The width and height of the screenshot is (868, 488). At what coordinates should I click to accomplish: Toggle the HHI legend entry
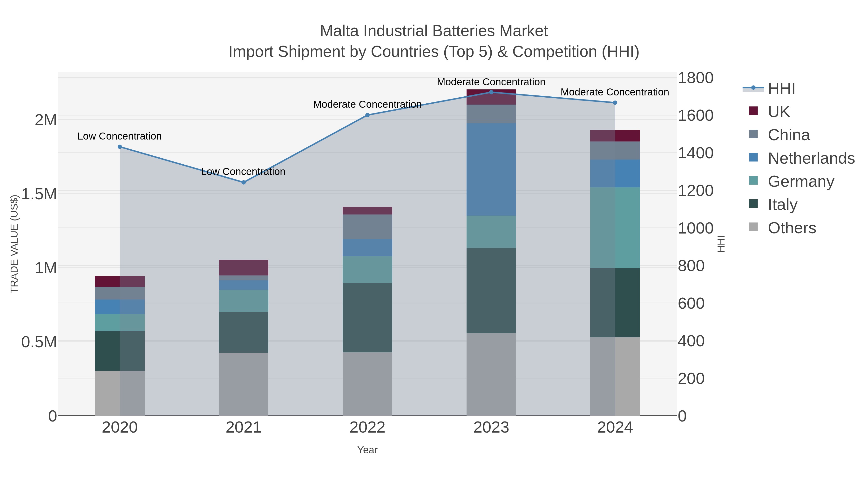[769, 88]
